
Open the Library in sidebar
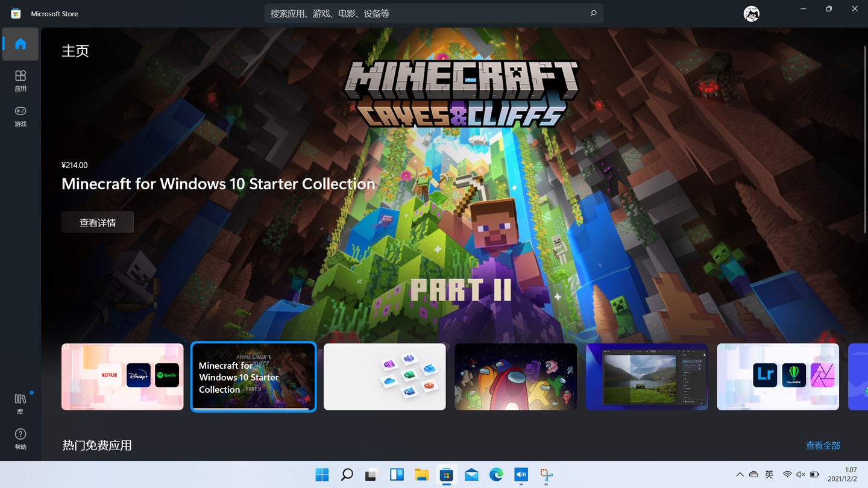pyautogui.click(x=20, y=404)
